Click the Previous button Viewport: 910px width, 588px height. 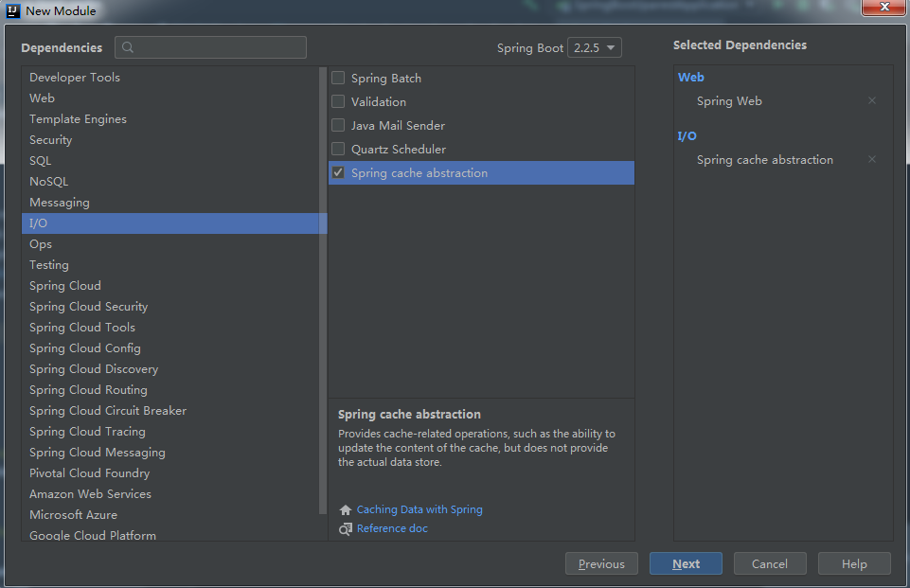tap(602, 563)
